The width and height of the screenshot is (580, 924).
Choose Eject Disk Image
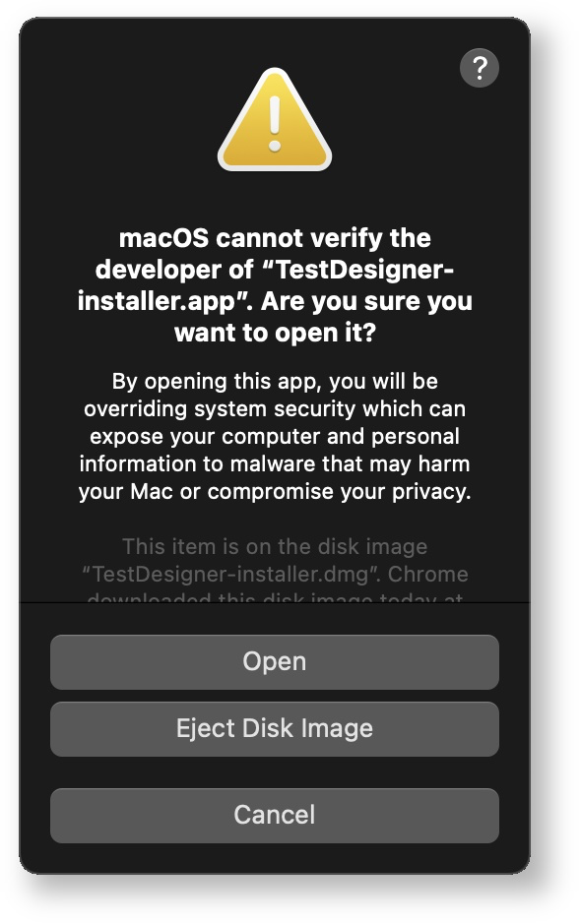[x=275, y=729]
